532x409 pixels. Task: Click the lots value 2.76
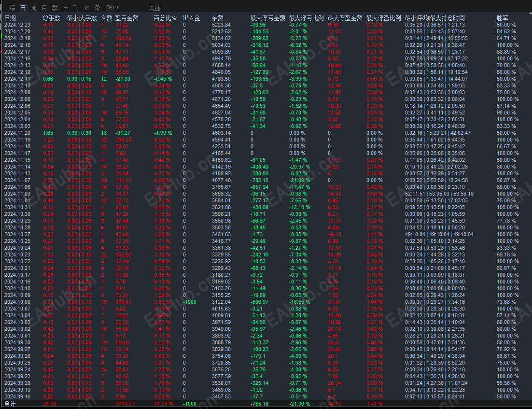[x=48, y=180]
